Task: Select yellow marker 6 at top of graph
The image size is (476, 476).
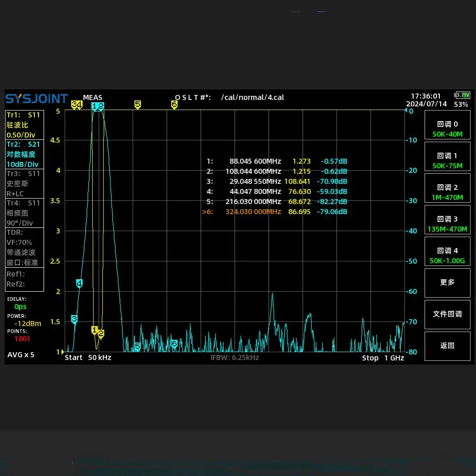Action: 174,105
